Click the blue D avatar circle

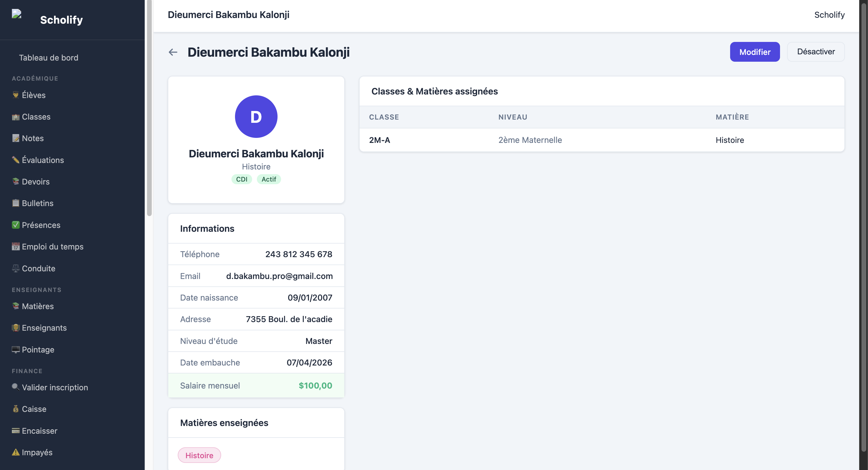point(256,117)
